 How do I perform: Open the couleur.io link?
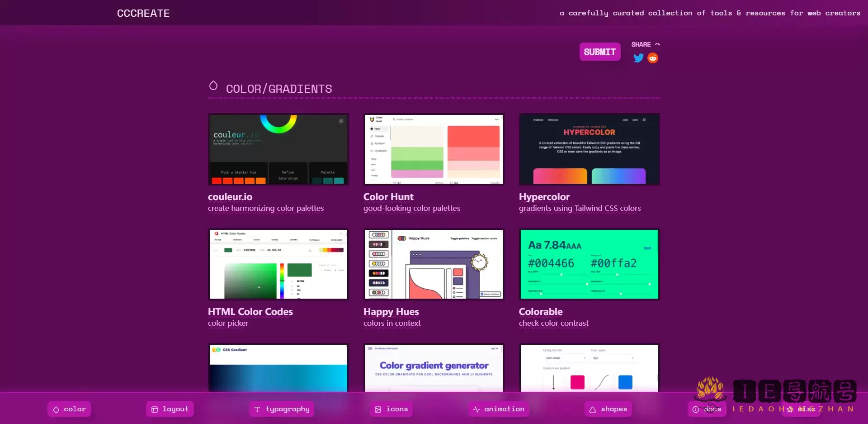pyautogui.click(x=278, y=149)
